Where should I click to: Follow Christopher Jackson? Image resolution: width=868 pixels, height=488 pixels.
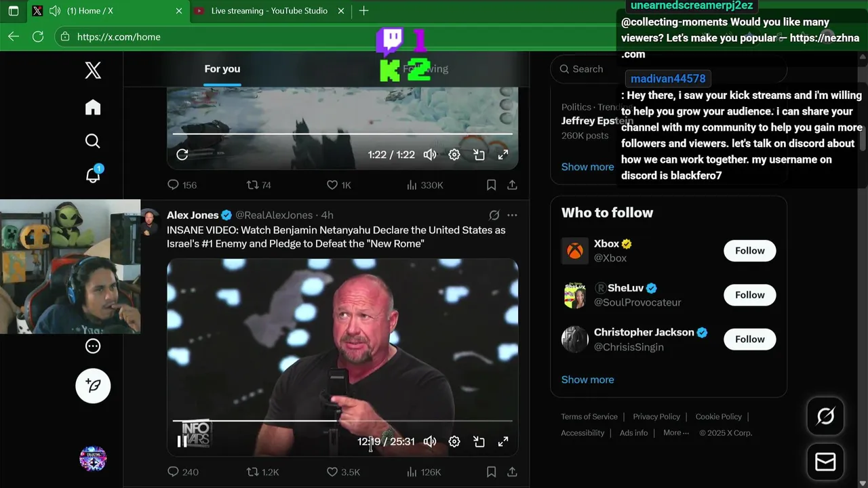(749, 339)
